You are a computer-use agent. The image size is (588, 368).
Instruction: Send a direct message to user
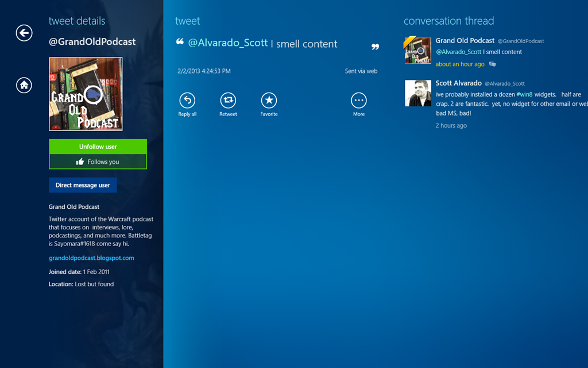pyautogui.click(x=83, y=185)
